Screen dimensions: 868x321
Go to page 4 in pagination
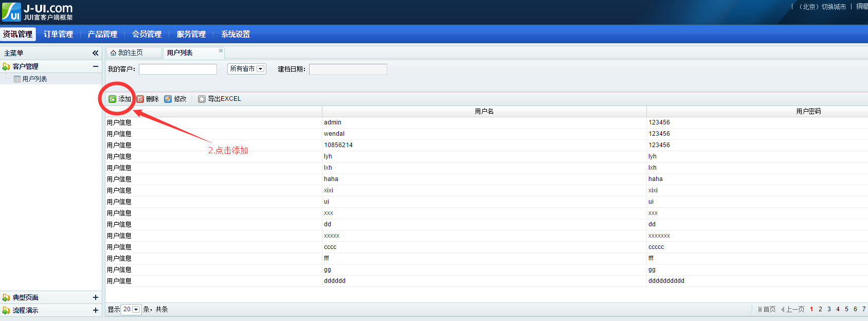tap(838, 309)
